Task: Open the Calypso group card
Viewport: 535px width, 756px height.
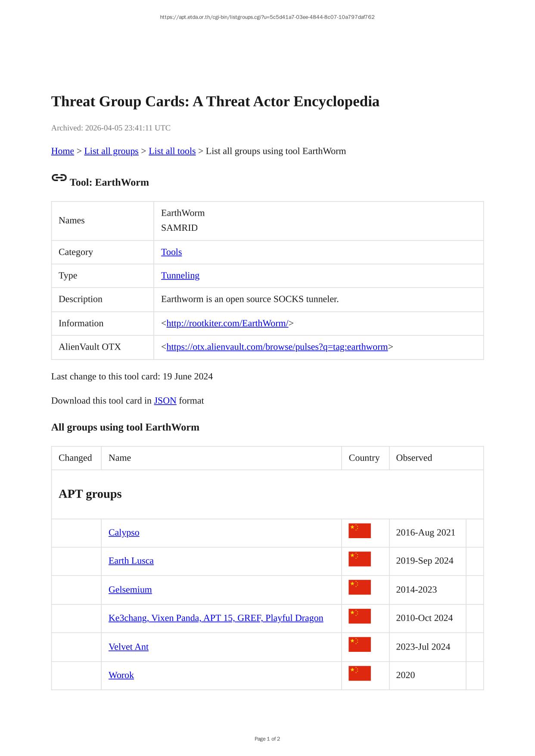Action: 124,533
